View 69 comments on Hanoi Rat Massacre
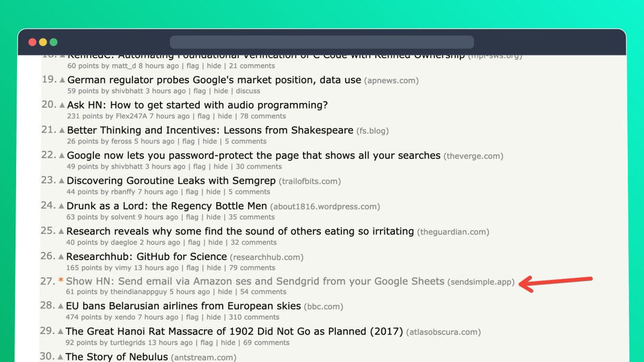The width and height of the screenshot is (644, 362). (266, 342)
